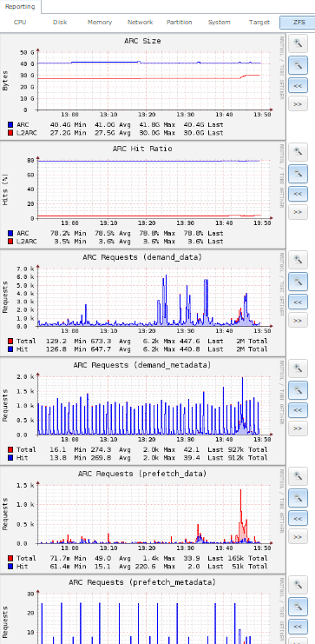Viewport: 315px width, 644px height.
Task: Zoom out on the ARC Size graph
Action: click(x=298, y=65)
